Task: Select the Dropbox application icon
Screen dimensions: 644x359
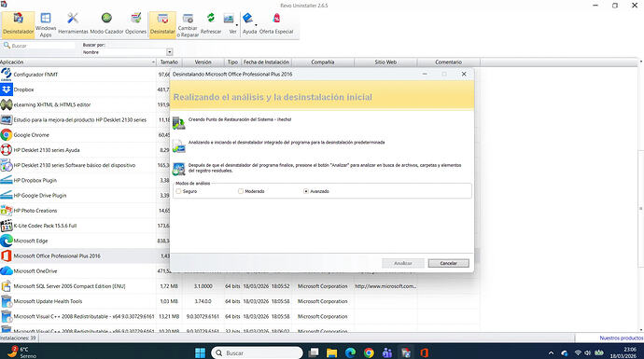Action: (7, 90)
